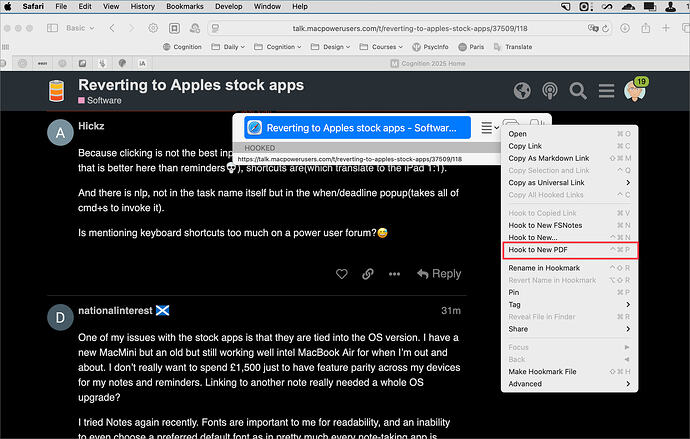The height and width of the screenshot is (439, 690).
Task: Open the Translate bookmark
Action: [513, 47]
